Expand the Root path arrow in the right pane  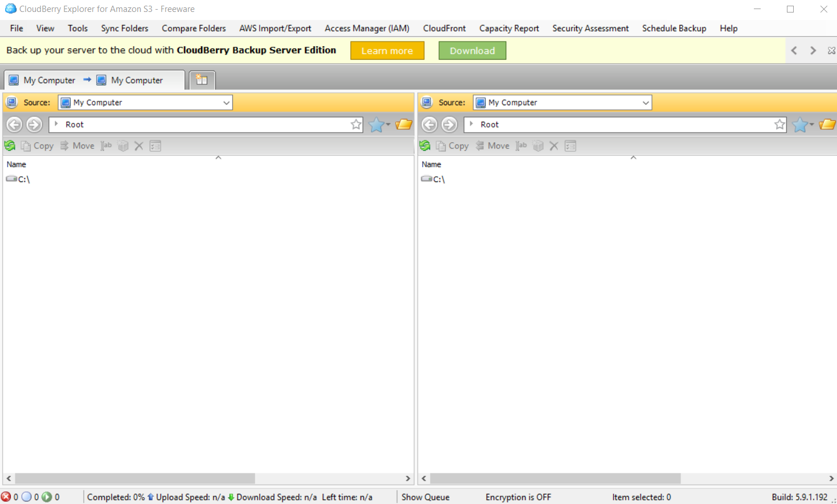(x=471, y=124)
